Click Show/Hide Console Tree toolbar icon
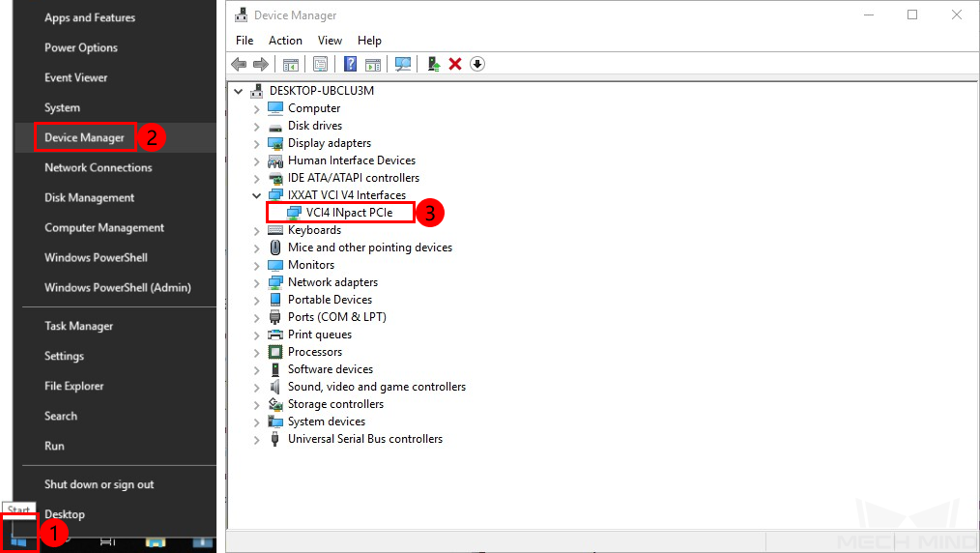The width and height of the screenshot is (980, 553). point(291,64)
